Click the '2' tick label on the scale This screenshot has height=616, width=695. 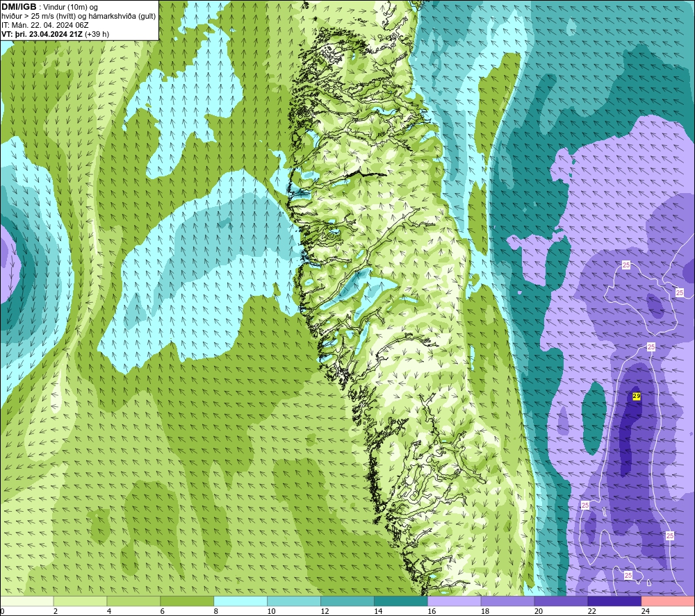(x=56, y=611)
